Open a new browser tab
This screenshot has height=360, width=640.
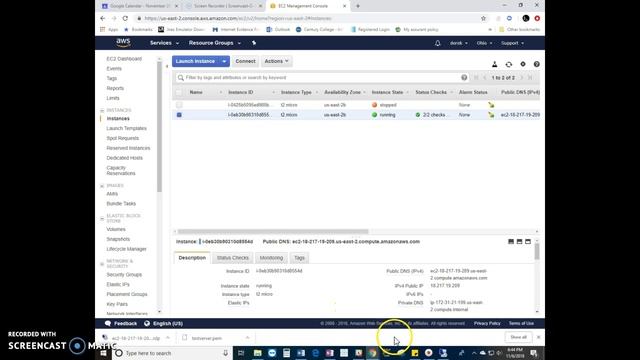point(358,6)
